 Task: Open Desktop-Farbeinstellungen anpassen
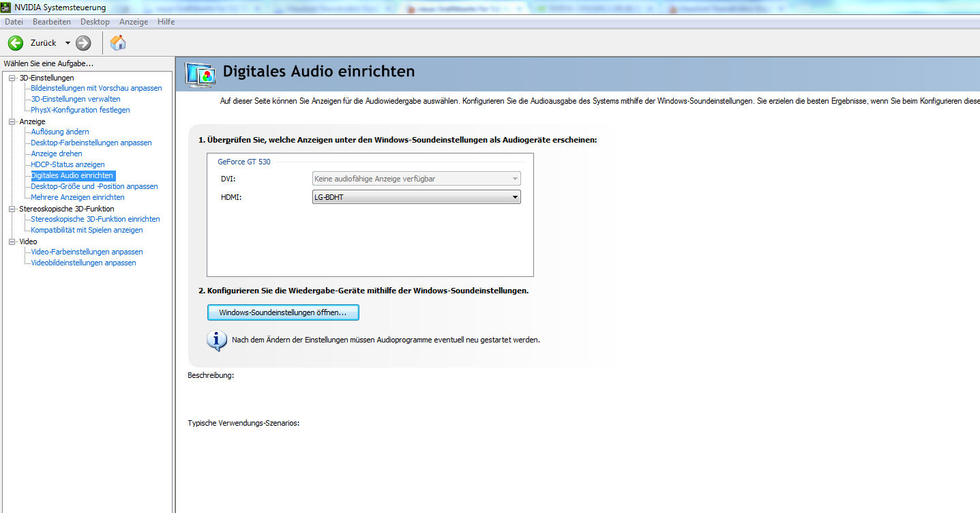91,143
